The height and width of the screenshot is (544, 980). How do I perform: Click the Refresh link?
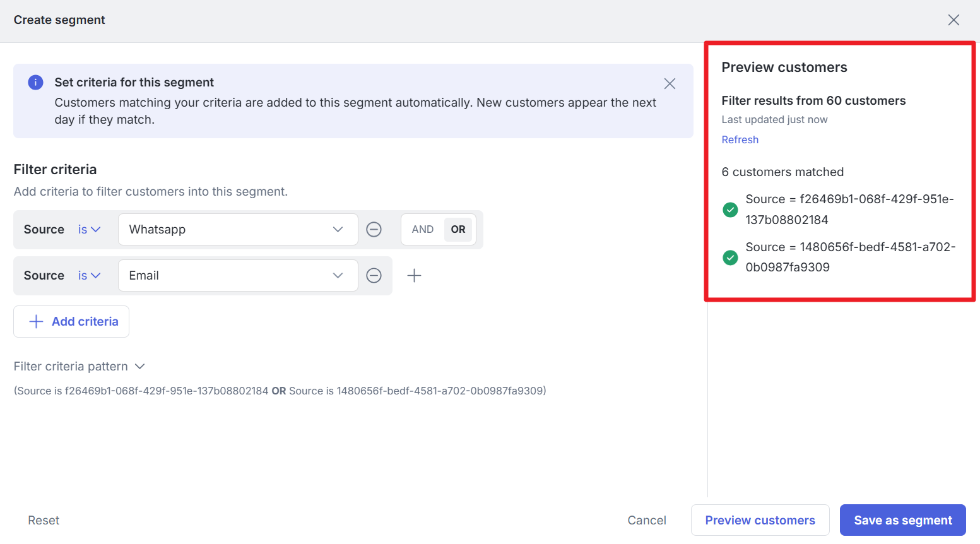(x=740, y=140)
